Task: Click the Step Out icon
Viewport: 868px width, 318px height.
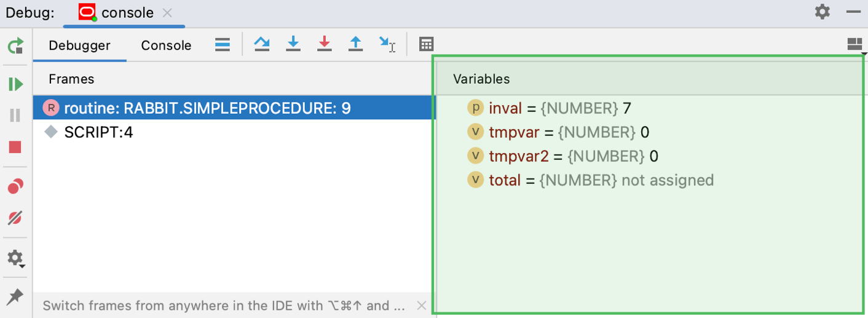Action: point(355,44)
